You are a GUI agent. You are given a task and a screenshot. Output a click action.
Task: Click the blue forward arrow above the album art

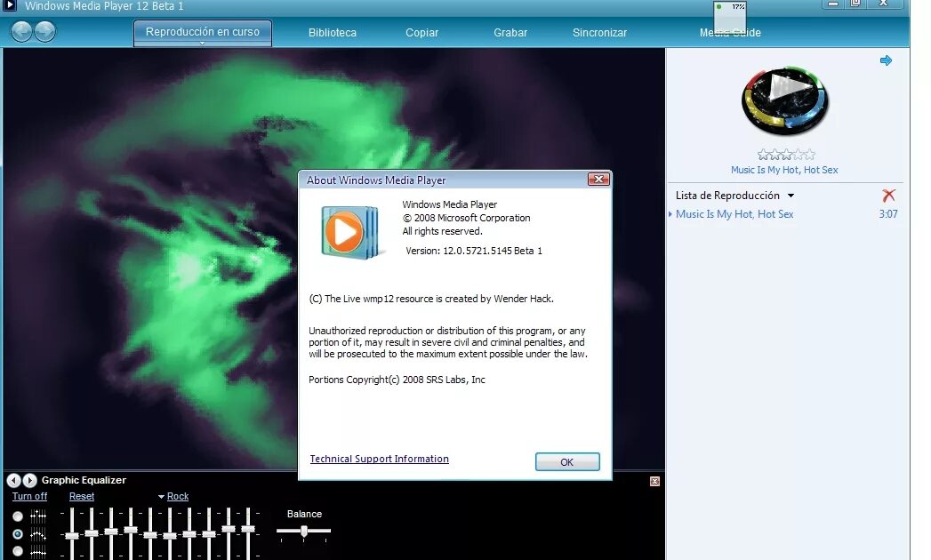coord(886,60)
